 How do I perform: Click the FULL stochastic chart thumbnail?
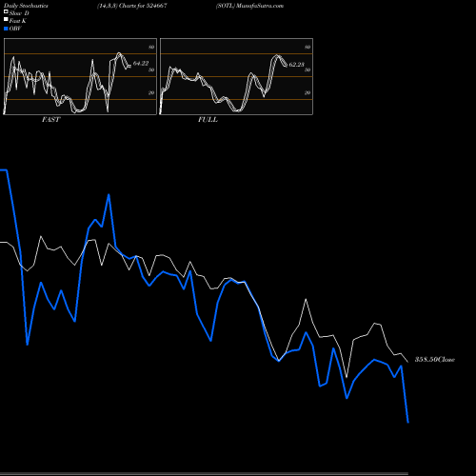[236, 76]
